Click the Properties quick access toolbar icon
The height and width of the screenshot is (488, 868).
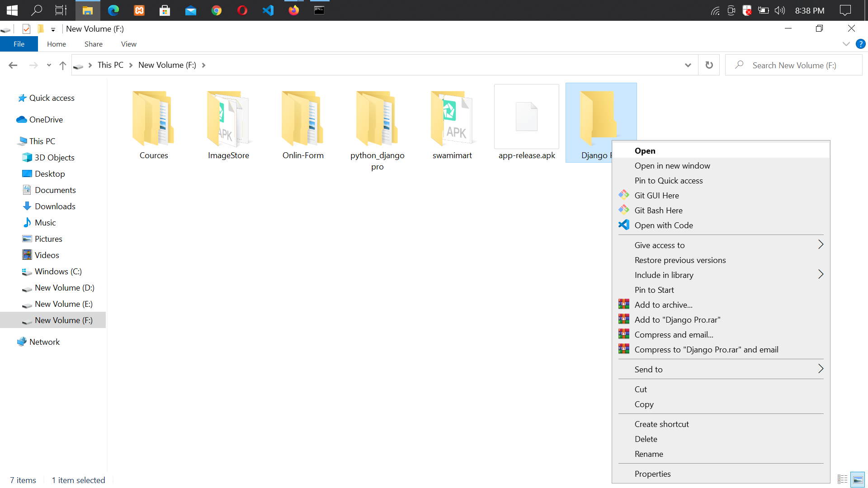coord(26,29)
